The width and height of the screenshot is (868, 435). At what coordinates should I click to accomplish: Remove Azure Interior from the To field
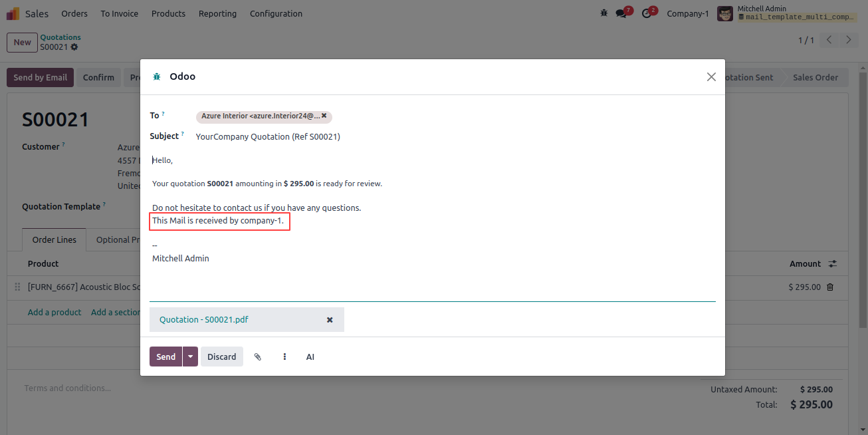tap(324, 116)
